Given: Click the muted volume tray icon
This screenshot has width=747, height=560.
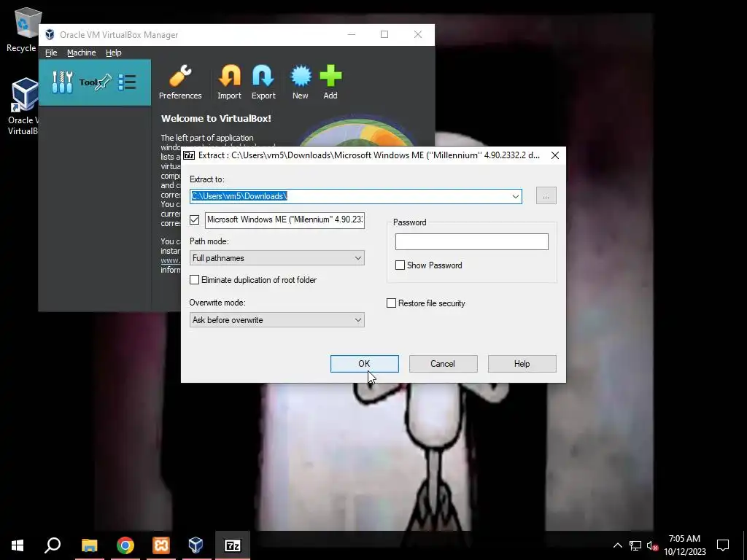Looking at the screenshot, I should tap(652, 545).
